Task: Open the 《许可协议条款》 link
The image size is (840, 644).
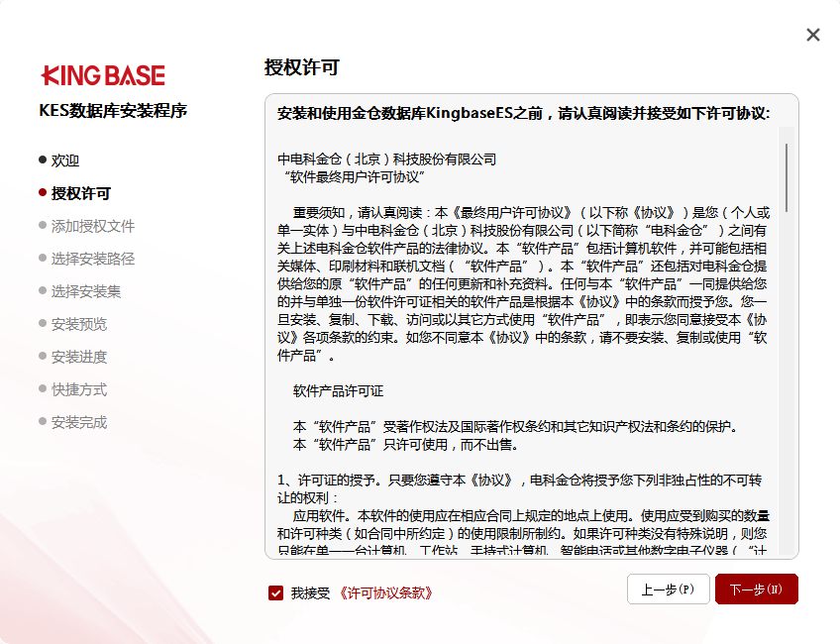Action: click(385, 593)
